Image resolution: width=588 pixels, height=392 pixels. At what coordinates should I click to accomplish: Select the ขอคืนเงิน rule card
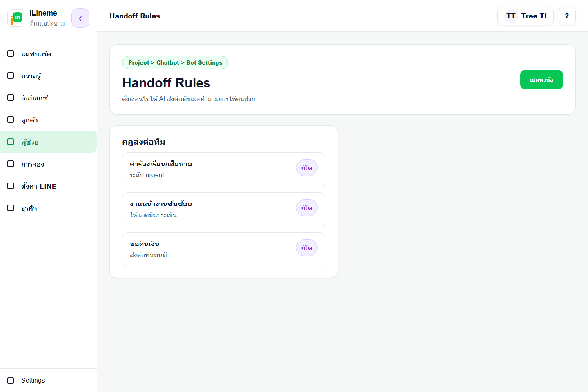(224, 249)
